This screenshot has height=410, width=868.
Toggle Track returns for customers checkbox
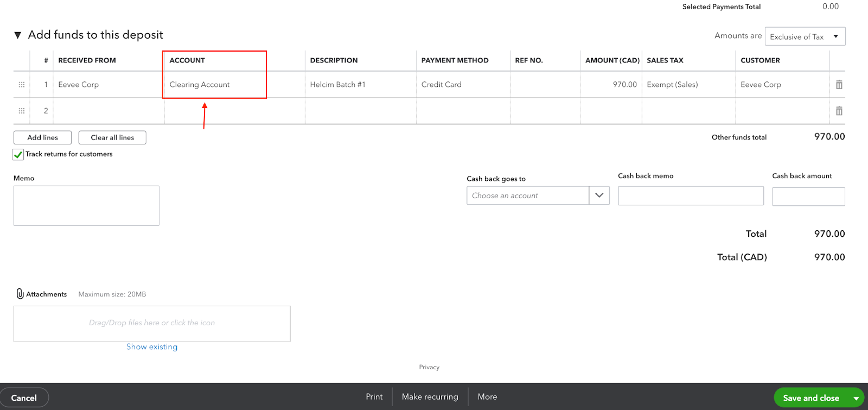18,154
